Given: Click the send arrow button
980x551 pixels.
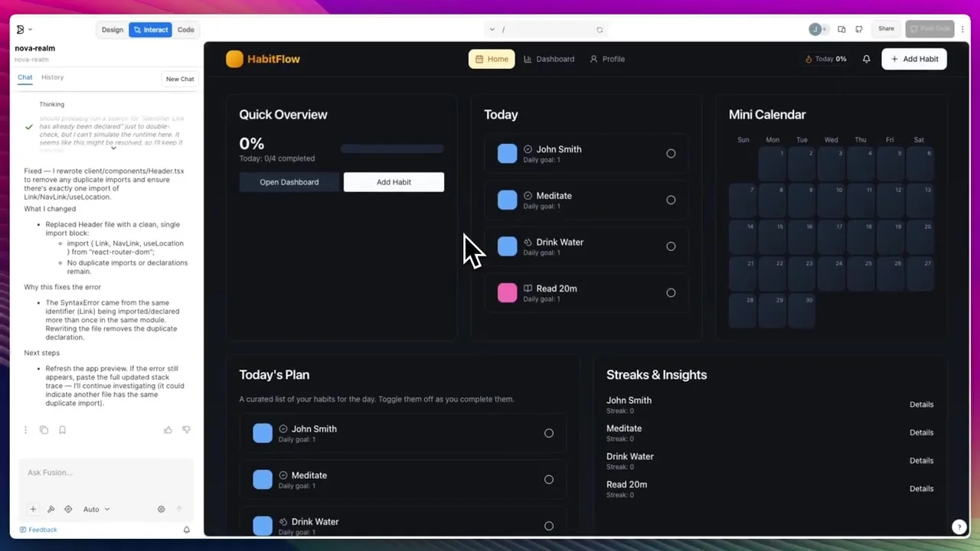Looking at the screenshot, I should (180, 509).
